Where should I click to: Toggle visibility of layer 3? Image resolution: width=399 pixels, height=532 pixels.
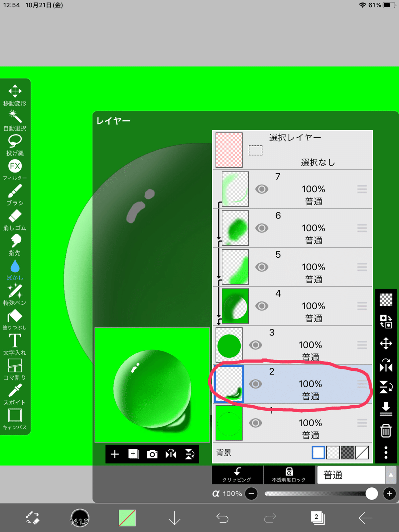255,345
